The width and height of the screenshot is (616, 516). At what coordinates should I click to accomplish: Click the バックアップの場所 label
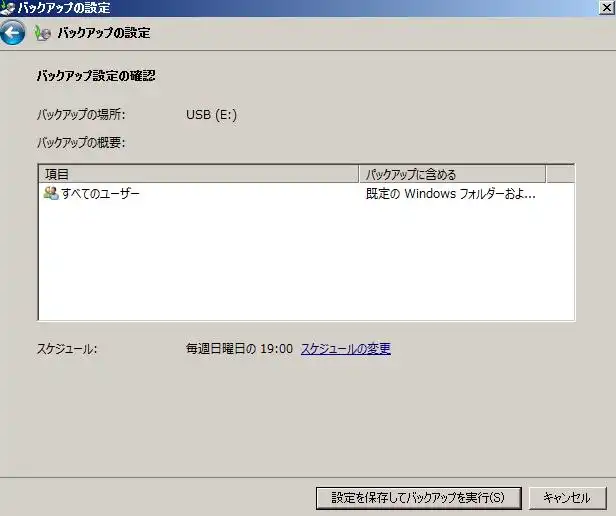(81, 114)
